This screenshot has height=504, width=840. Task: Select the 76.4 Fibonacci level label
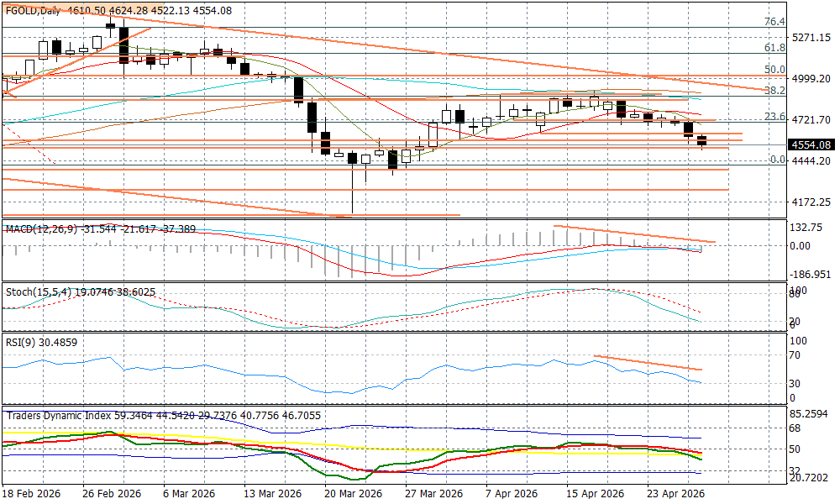point(774,22)
